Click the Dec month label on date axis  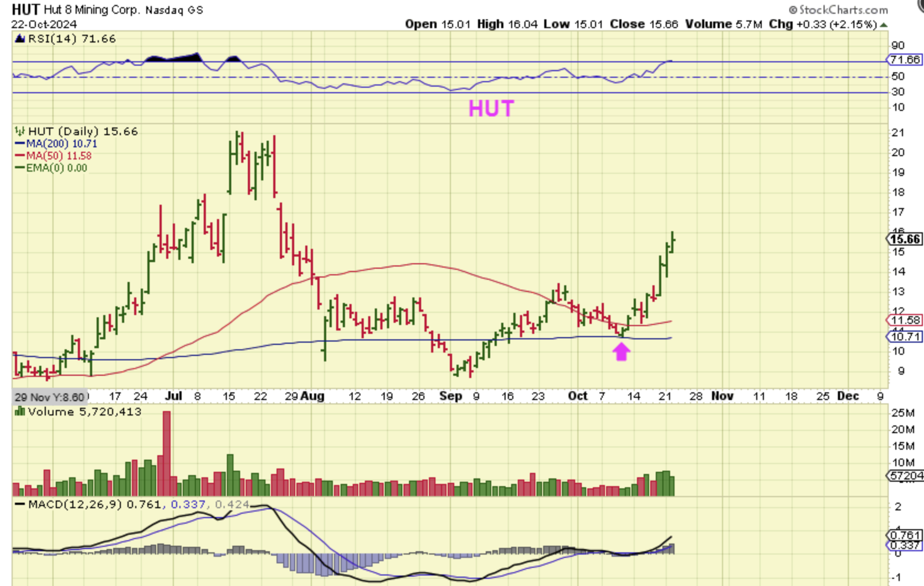click(848, 396)
